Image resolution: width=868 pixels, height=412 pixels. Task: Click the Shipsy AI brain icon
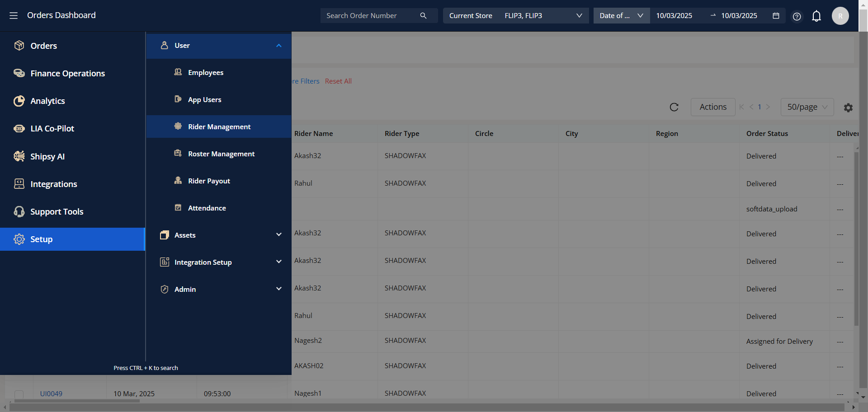point(19,156)
